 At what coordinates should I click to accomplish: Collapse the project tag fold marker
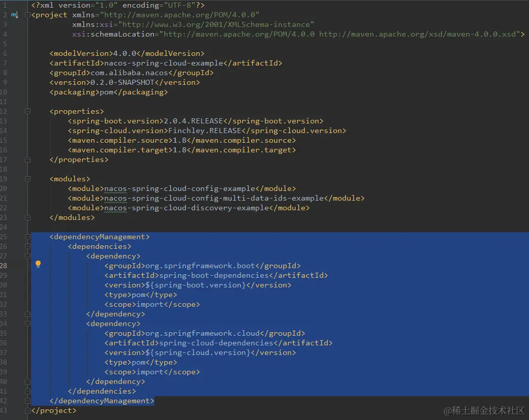27,15
